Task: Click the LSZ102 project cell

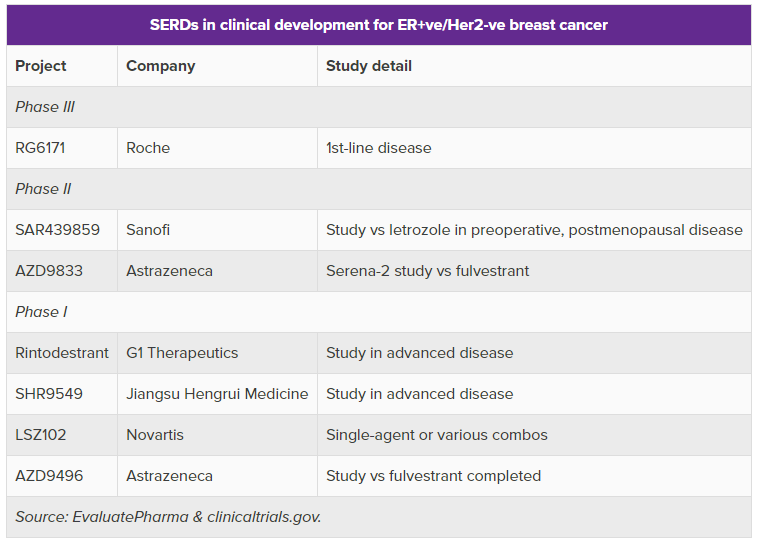Action: tap(41, 435)
